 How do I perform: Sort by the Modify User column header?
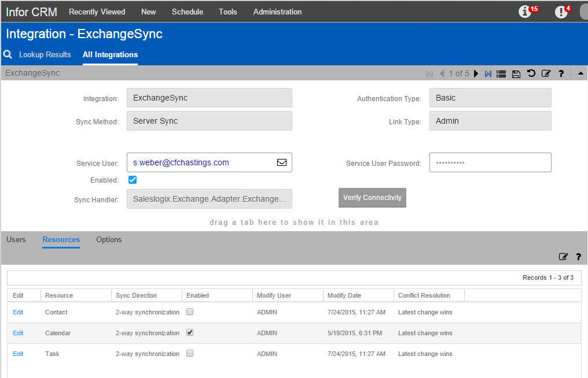[274, 295]
